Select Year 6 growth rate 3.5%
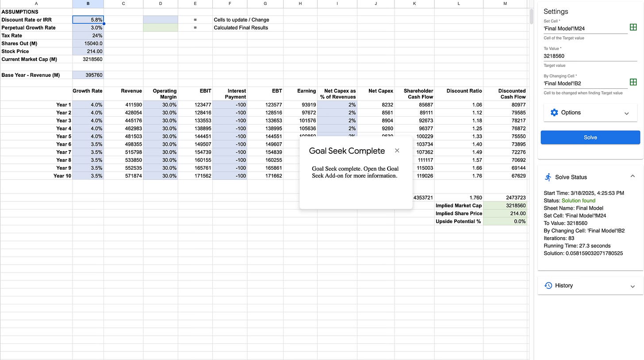The height and width of the screenshot is (360, 644). coord(88,144)
